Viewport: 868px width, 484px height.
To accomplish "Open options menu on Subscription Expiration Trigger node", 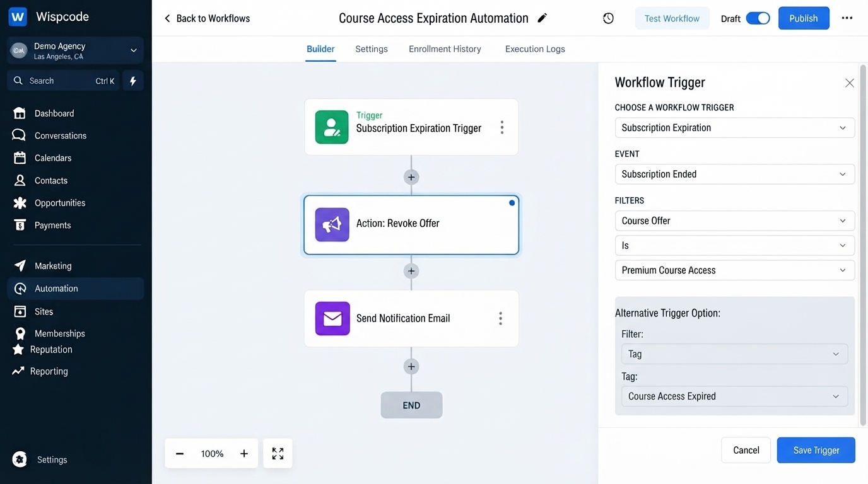I will pos(502,127).
